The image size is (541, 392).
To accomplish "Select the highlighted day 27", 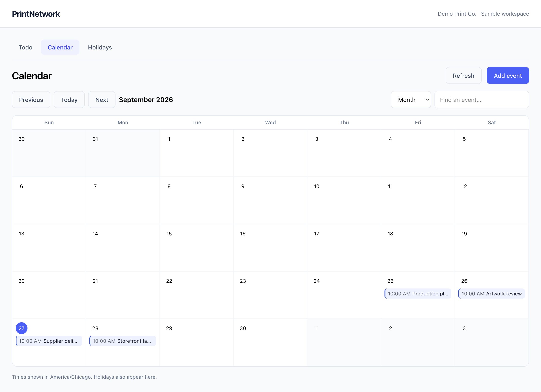I will [x=22, y=328].
